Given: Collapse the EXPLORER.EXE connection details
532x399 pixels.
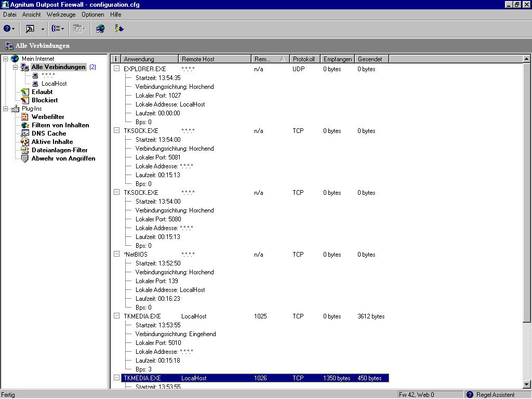Looking at the screenshot, I should click(x=116, y=69).
